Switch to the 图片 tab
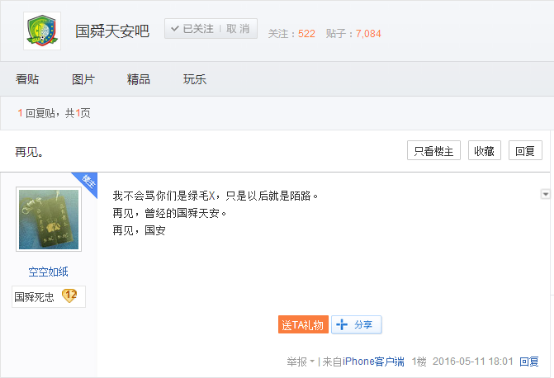The image size is (554, 378). point(83,79)
